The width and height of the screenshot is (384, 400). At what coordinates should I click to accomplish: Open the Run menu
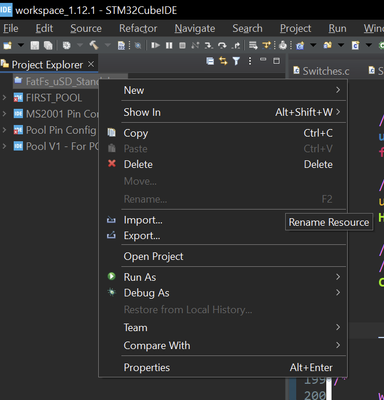(337, 28)
